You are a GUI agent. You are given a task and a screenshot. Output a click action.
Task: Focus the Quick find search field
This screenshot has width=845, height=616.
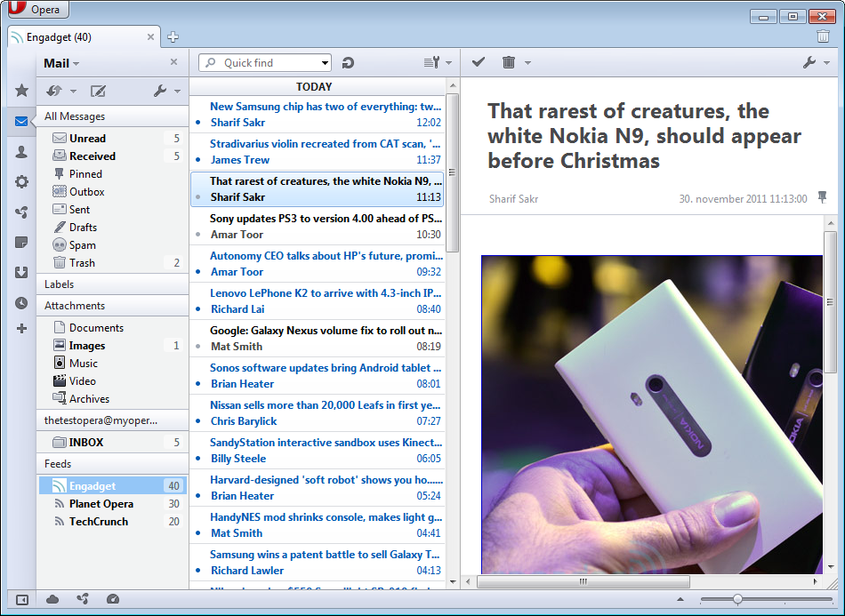click(265, 63)
